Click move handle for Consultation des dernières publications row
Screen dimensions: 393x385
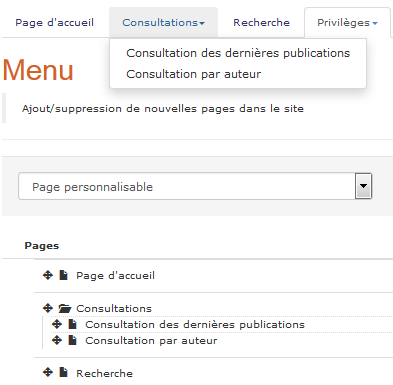tap(57, 324)
